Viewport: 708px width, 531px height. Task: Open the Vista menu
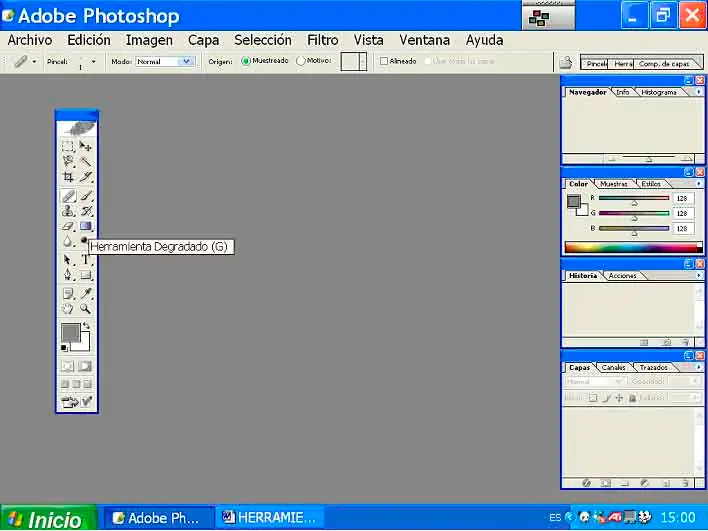[368, 40]
